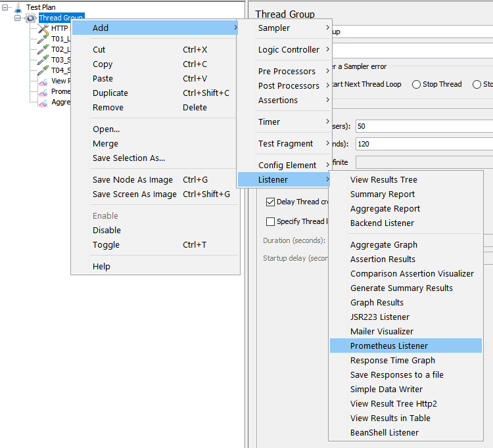Expand the Sampler submenu
This screenshot has width=493, height=448.
(284, 28)
